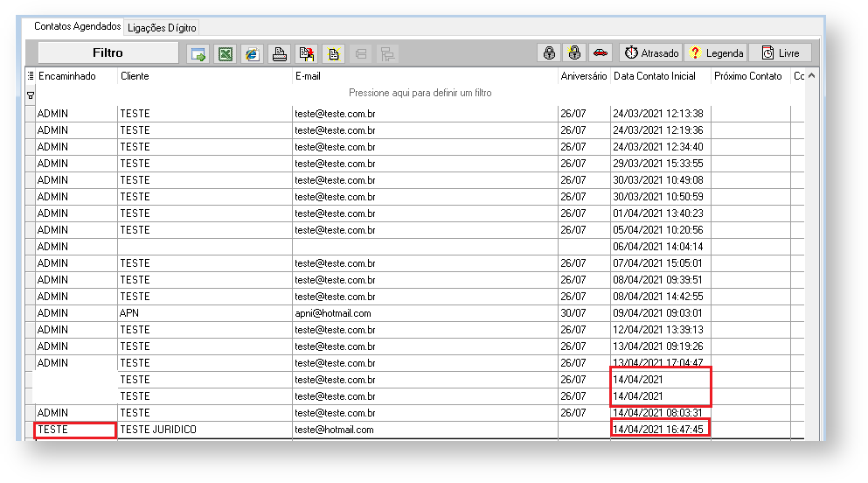
Task: Click the copy documents icon with red mark
Action: point(307,53)
